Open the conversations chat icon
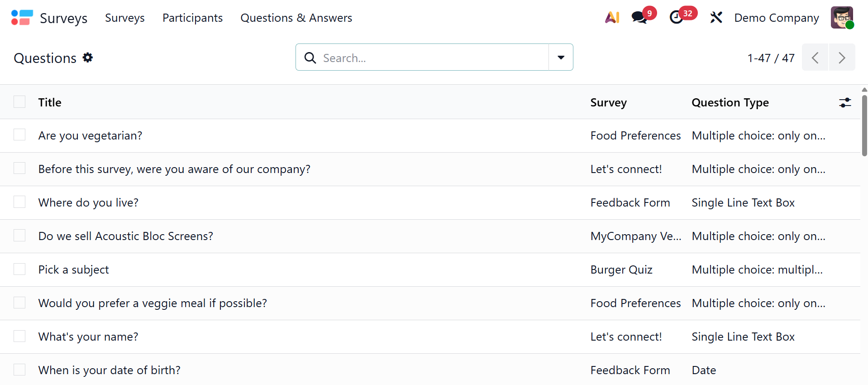 (x=639, y=18)
